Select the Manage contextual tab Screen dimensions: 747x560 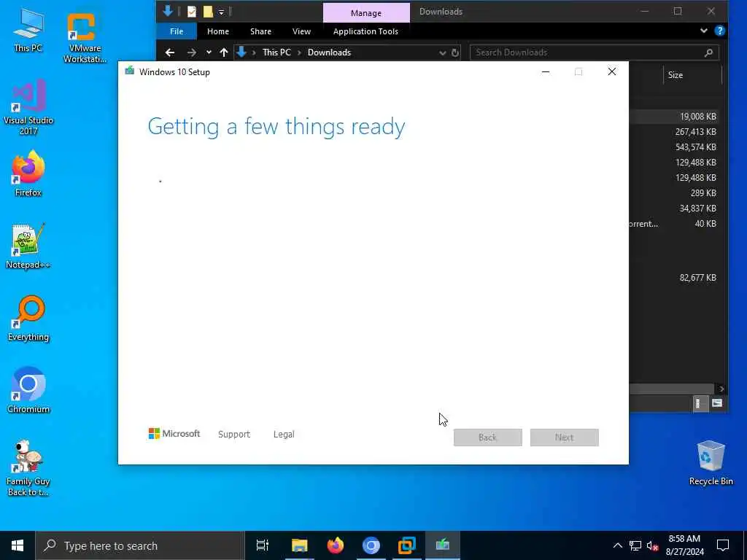pos(366,13)
